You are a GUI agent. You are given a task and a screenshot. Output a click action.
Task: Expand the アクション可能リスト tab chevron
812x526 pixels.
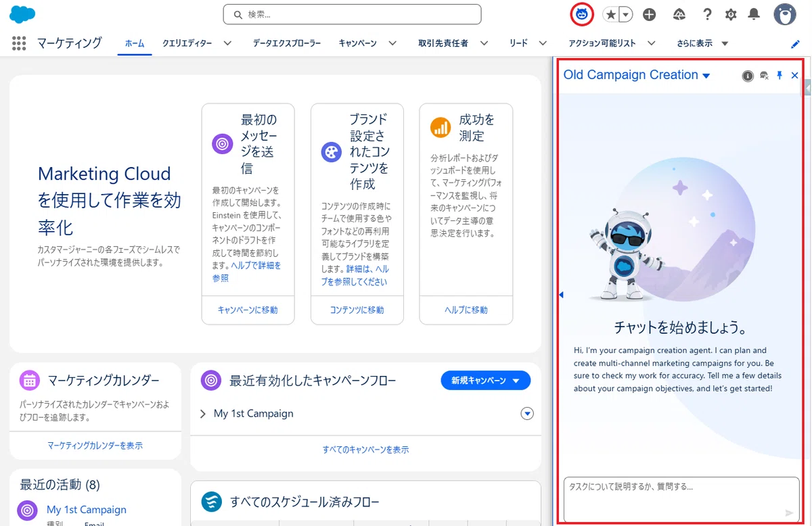651,43
